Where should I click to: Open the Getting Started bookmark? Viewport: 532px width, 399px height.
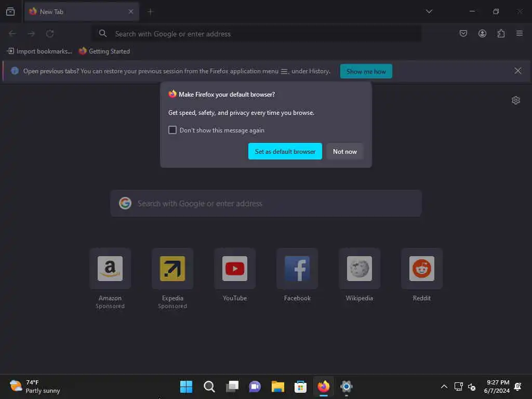[104, 51]
